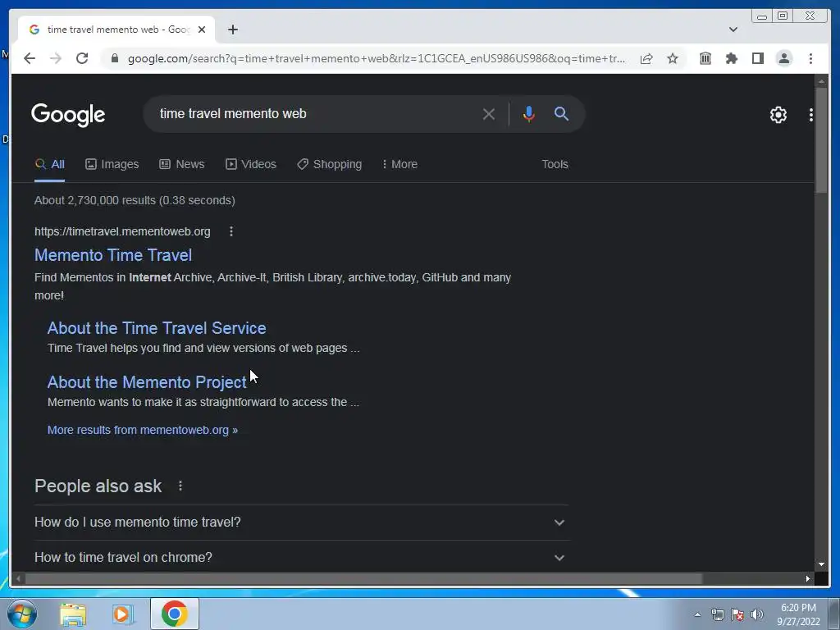This screenshot has width=840, height=630.
Task: Go to the Google logo homepage
Action: click(68, 115)
